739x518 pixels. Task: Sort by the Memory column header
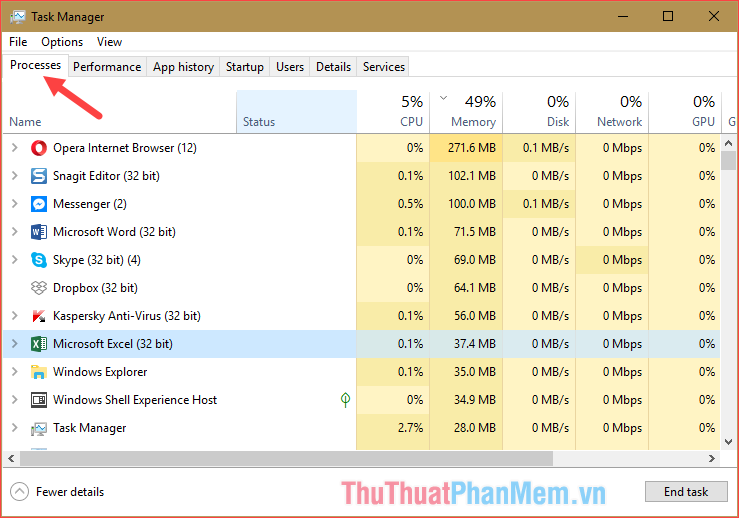pyautogui.click(x=466, y=112)
